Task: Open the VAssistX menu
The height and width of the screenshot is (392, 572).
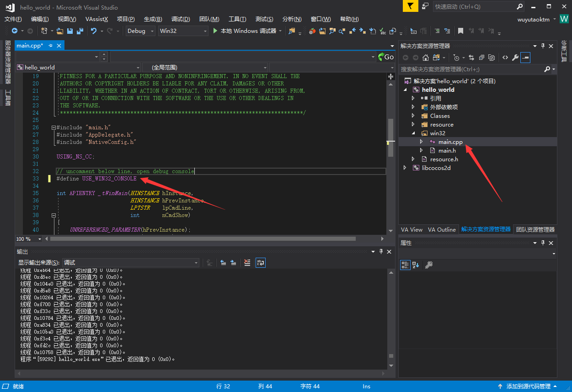Action: pyautogui.click(x=96, y=19)
